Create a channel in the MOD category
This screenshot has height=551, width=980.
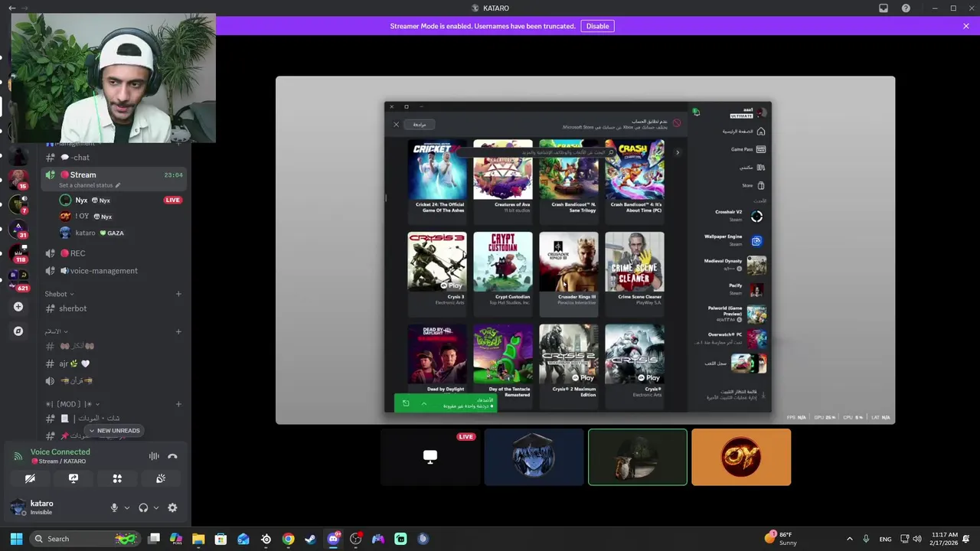[x=178, y=404]
